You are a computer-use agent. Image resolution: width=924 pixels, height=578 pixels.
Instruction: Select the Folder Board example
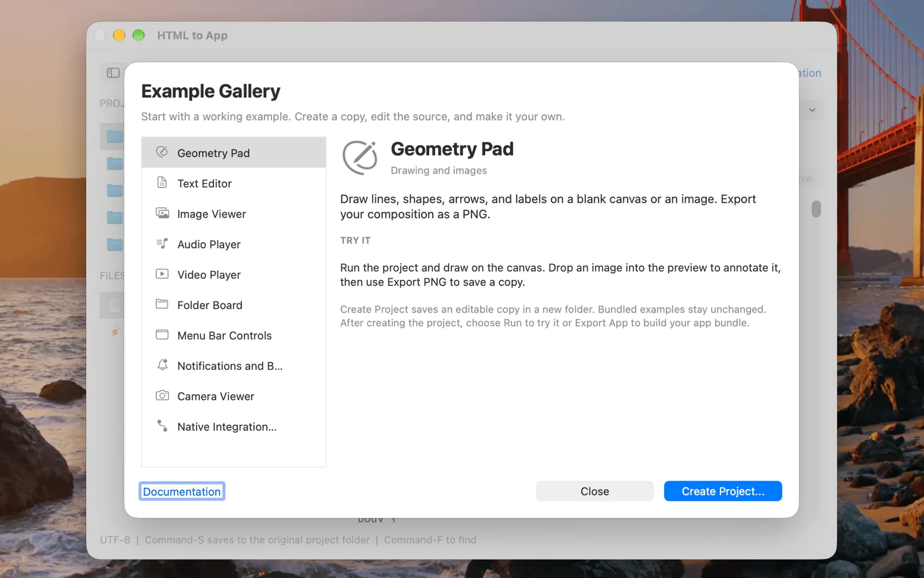(x=234, y=304)
